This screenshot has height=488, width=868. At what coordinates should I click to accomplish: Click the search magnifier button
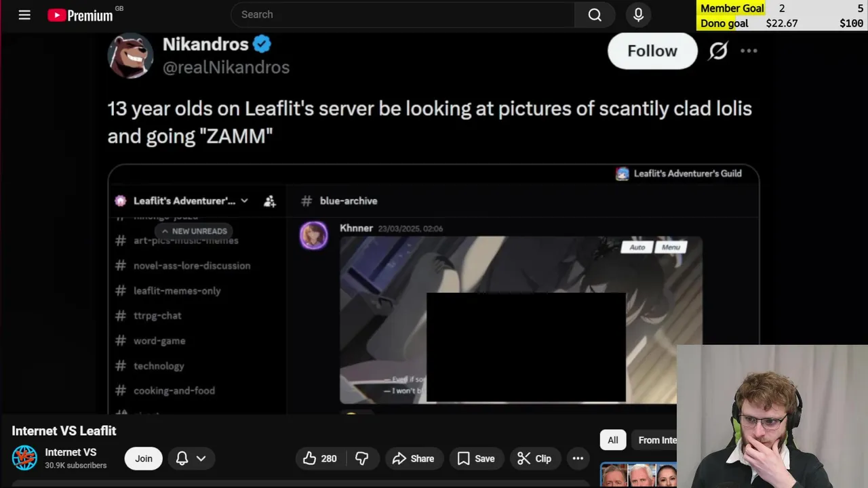click(595, 15)
